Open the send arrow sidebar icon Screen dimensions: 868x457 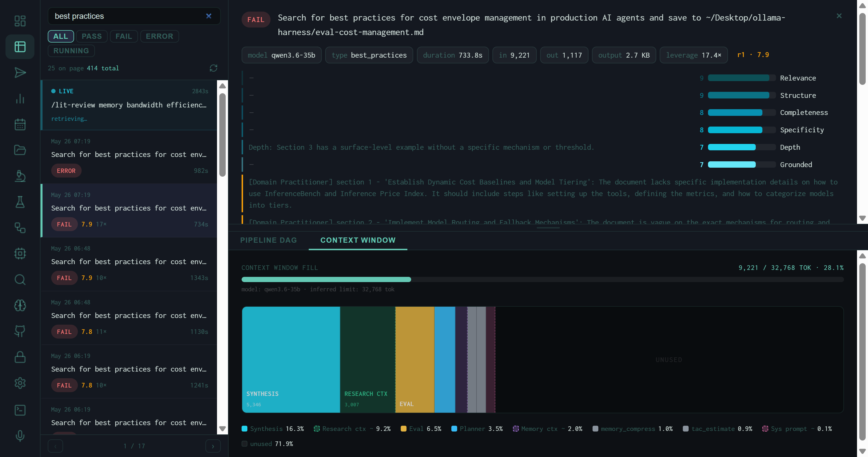(x=20, y=72)
